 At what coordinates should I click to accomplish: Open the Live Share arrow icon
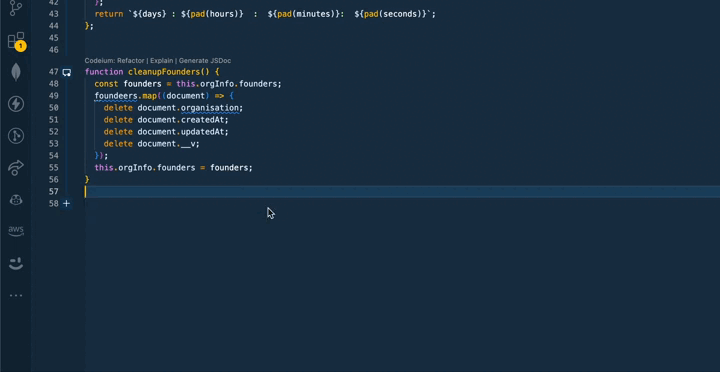coord(16,168)
